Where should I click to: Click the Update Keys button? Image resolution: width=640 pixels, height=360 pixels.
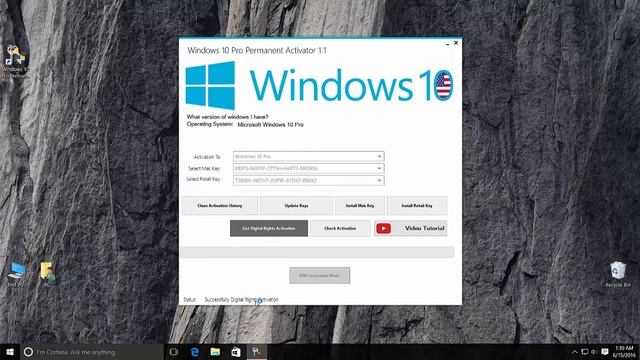point(296,206)
